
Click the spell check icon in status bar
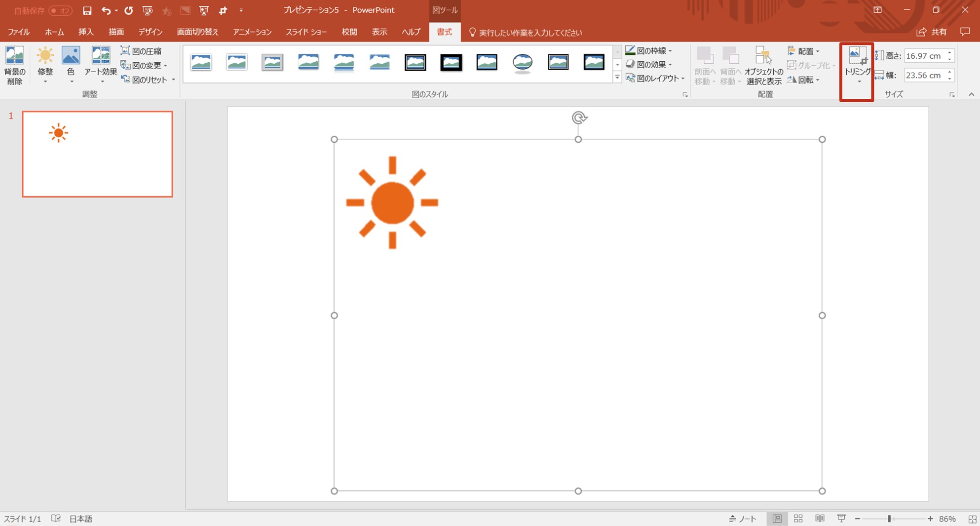56,519
